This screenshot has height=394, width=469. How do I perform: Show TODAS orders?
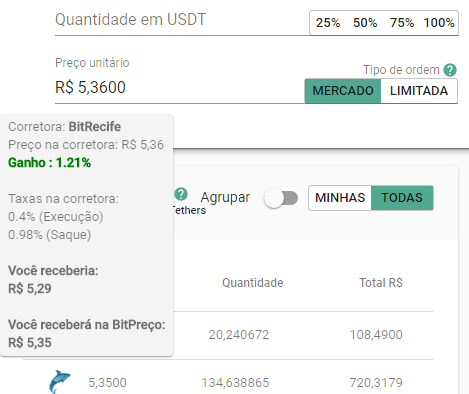402,198
